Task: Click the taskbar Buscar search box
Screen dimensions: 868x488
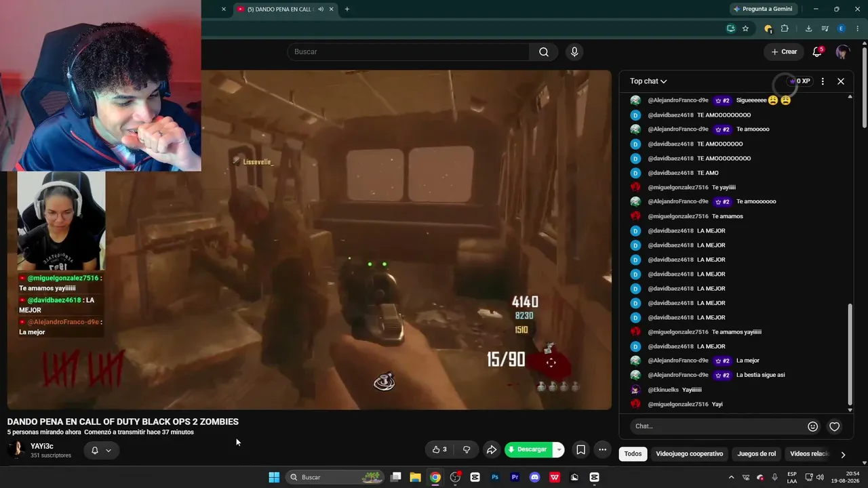Action: (335, 477)
